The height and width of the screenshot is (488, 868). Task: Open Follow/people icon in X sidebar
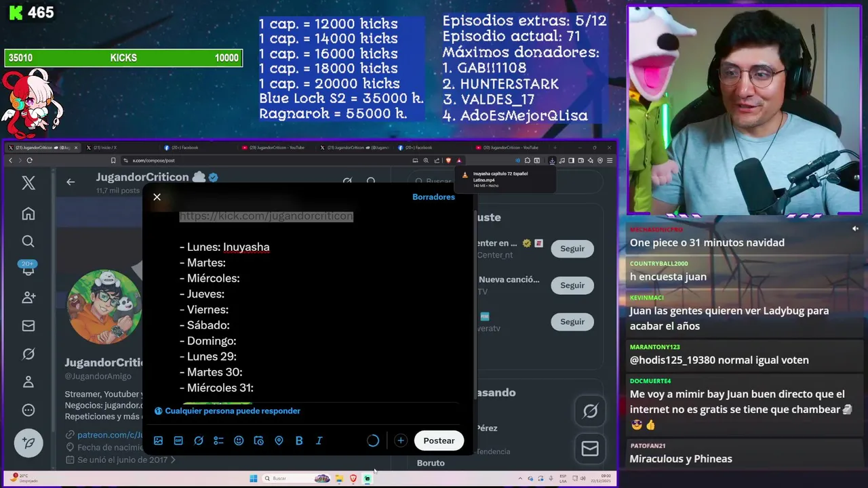pyautogui.click(x=28, y=298)
